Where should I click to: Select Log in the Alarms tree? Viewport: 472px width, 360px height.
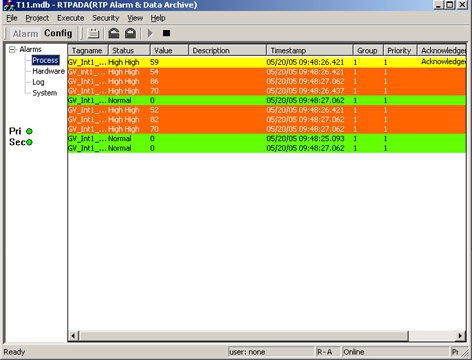point(38,82)
